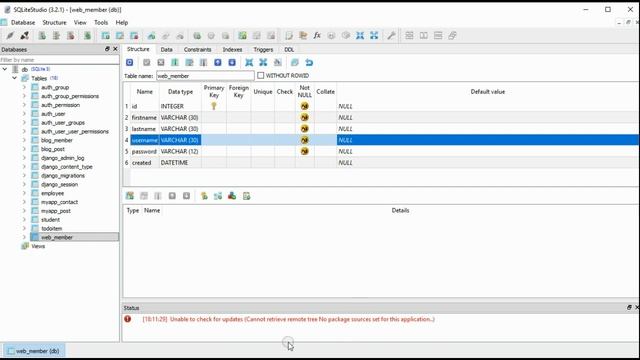Click the 'DATETIME' data type cell

180,162
